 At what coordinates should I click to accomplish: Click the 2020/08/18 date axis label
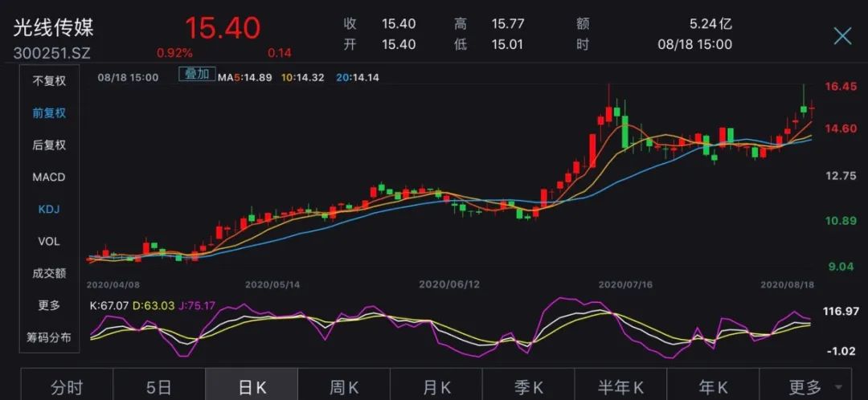coord(787,284)
